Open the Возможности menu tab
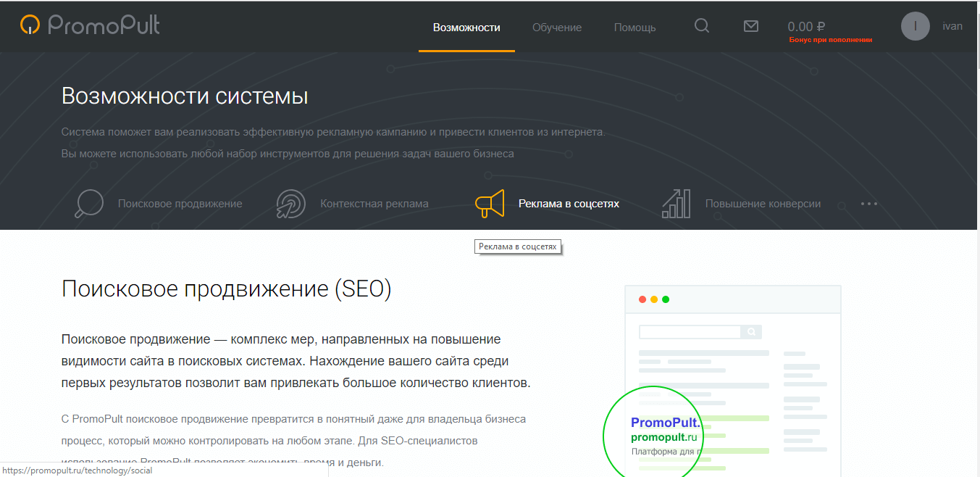The image size is (980, 477). click(466, 28)
